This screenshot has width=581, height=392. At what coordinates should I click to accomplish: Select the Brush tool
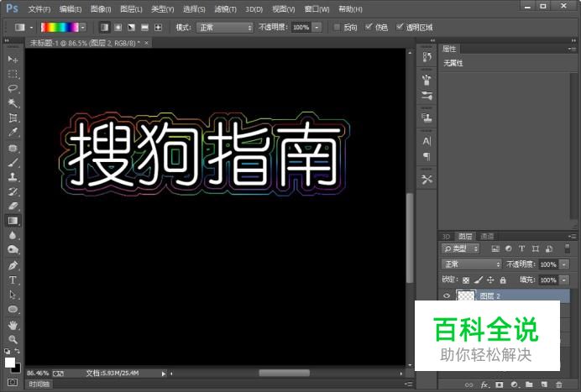13,162
